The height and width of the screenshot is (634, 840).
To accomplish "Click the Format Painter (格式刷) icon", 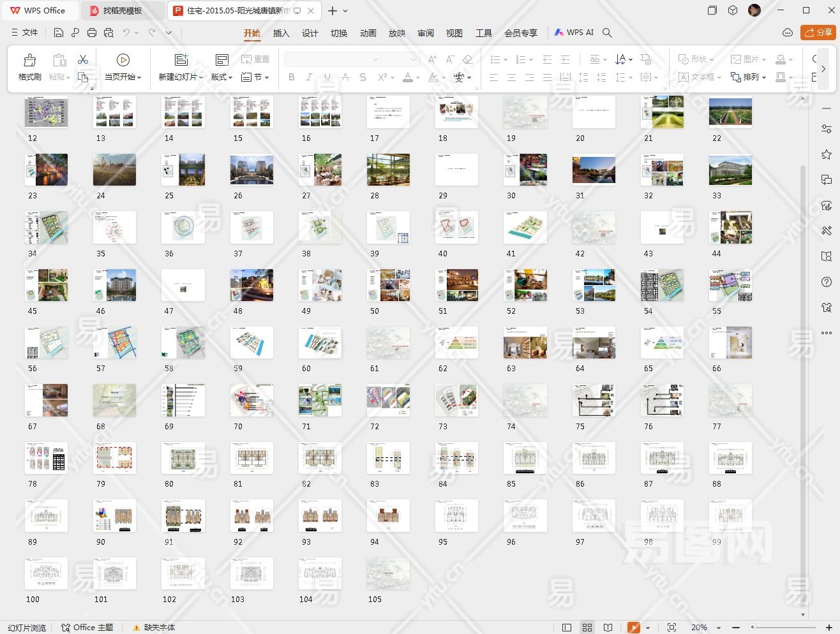I will pyautogui.click(x=29, y=61).
